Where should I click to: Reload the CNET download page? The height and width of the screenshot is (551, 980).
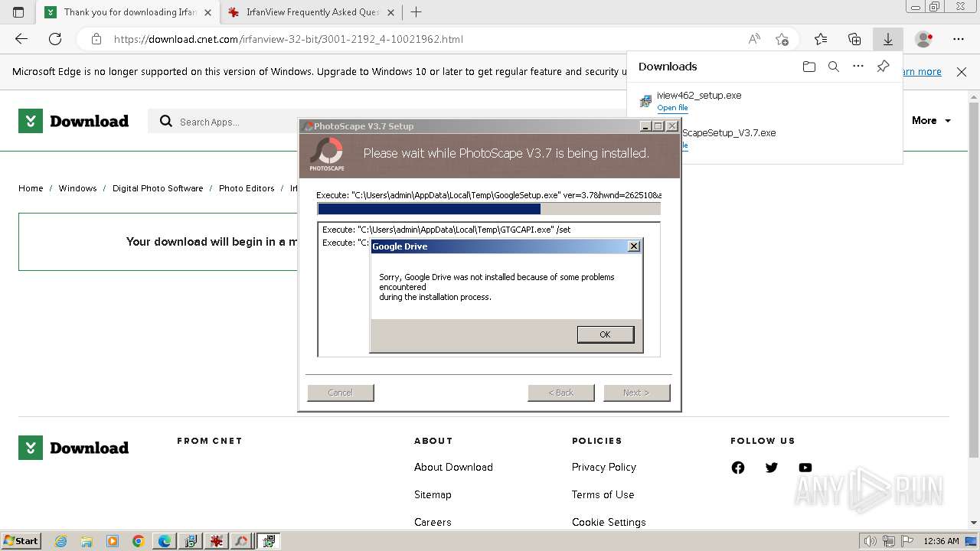click(x=55, y=39)
